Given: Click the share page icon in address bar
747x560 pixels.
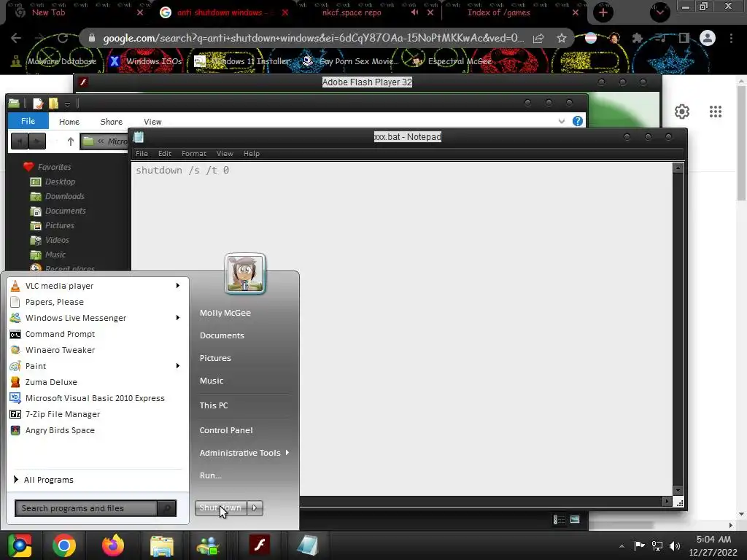Looking at the screenshot, I should point(538,38).
